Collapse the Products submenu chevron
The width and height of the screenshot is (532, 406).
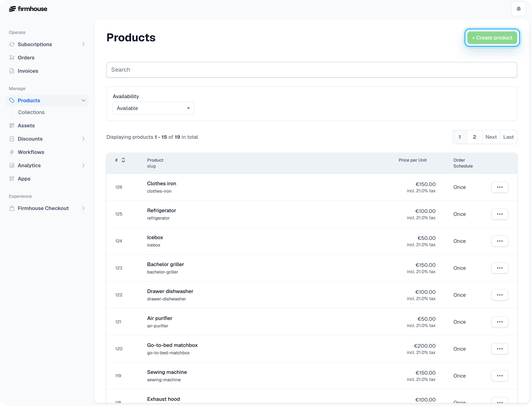point(83,100)
